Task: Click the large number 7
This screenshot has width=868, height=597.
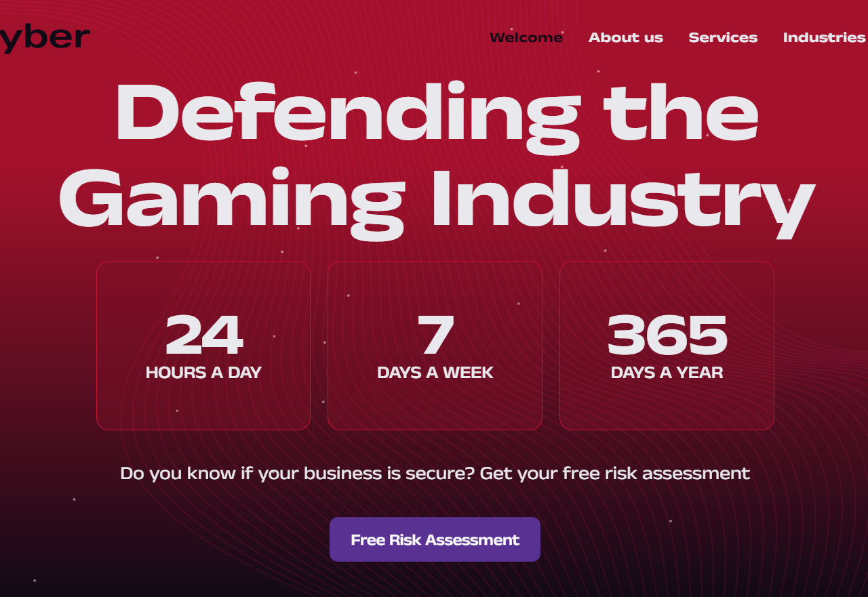Action: (435, 335)
